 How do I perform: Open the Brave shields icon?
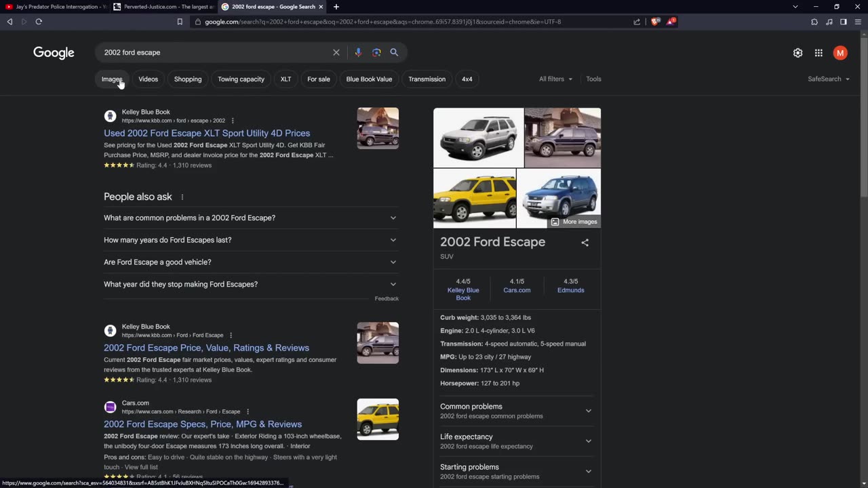[x=655, y=22]
